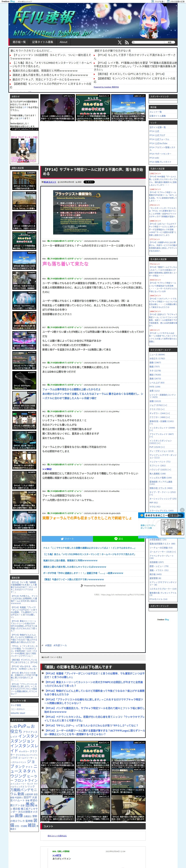Screen dimensions: 186x868
Task: Expand the ギャザラー (344) category
Action: 168,413
